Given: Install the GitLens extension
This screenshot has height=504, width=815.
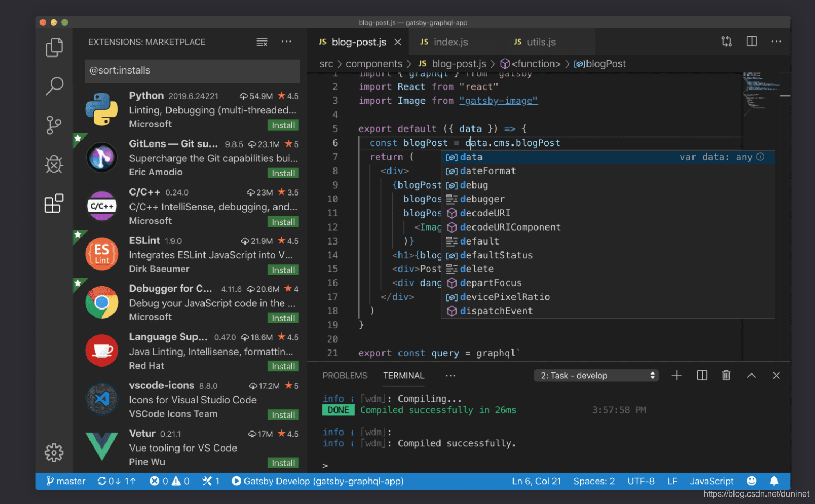Looking at the screenshot, I should click(x=283, y=174).
